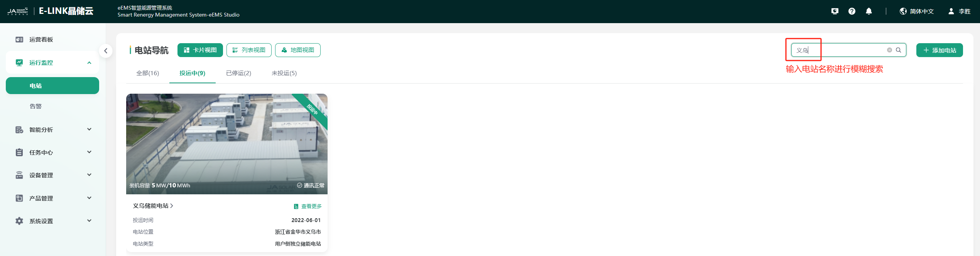980x256 pixels.
Task: Switch to 地图视图 map view
Action: pos(298,50)
